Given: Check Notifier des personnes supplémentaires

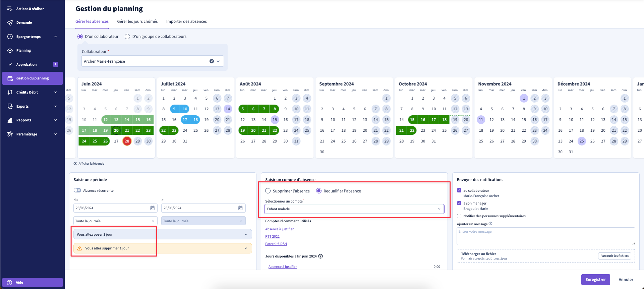Looking at the screenshot, I should [x=459, y=216].
